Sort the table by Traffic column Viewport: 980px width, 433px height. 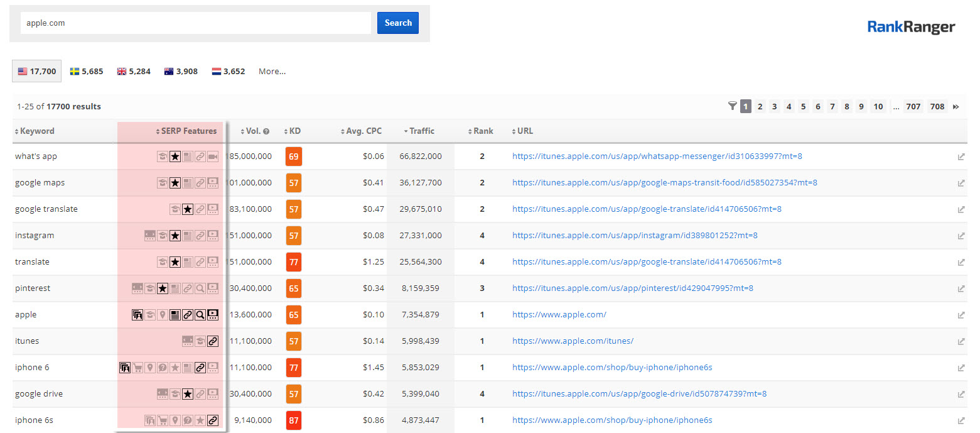(421, 131)
